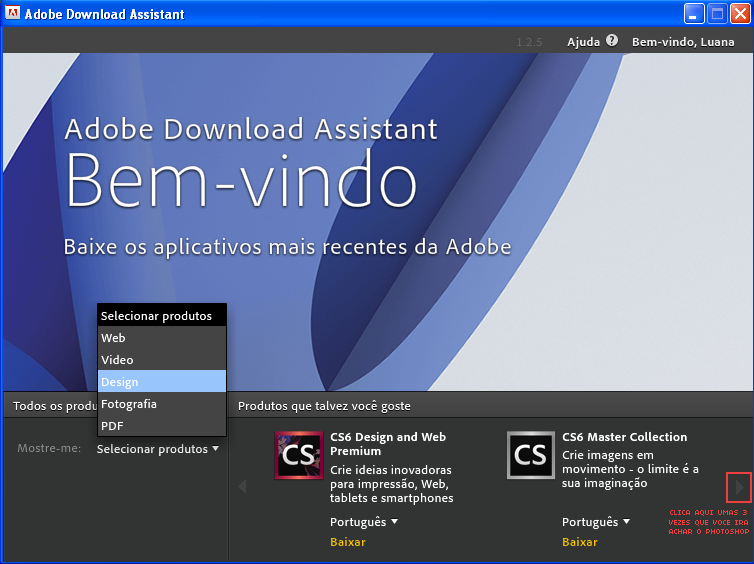Image resolution: width=754 pixels, height=564 pixels.
Task: Download CS6 Design and Web Premium via Baixar
Action: [x=348, y=542]
